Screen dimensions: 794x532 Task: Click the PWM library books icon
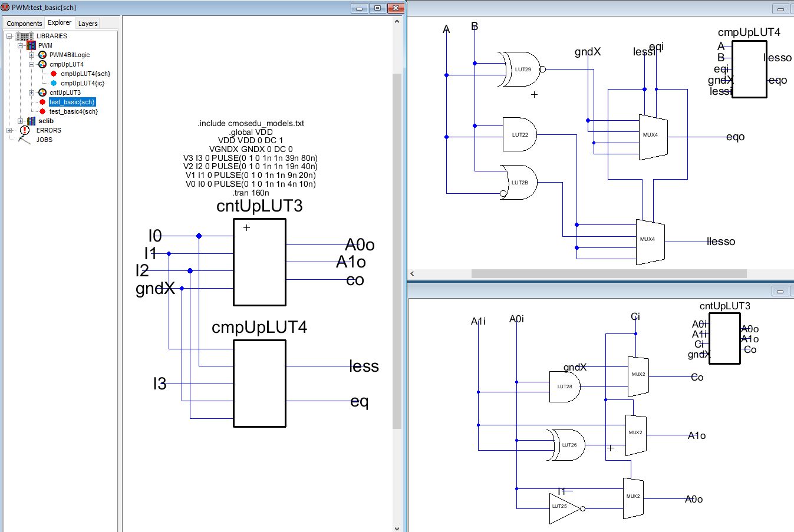[x=31, y=45]
